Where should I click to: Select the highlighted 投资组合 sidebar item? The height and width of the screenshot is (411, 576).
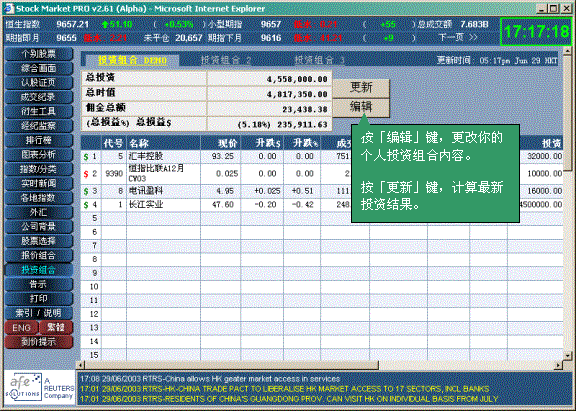click(39, 270)
